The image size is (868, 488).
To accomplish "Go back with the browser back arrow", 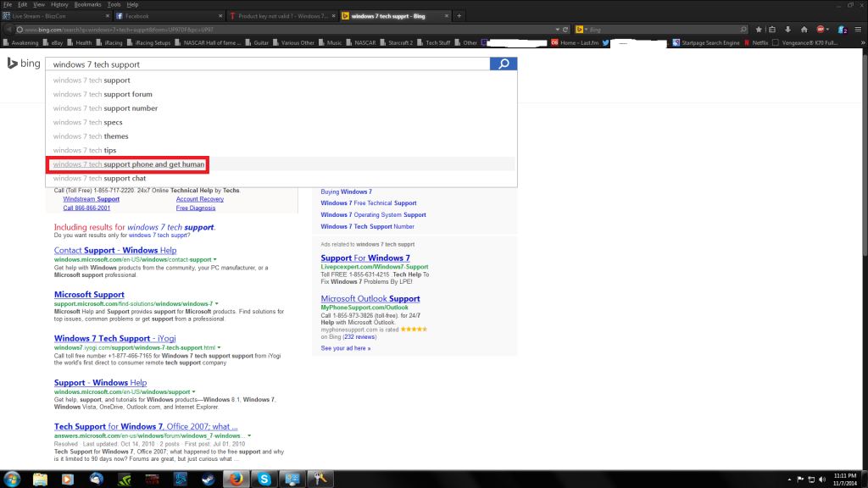I will 8,30.
